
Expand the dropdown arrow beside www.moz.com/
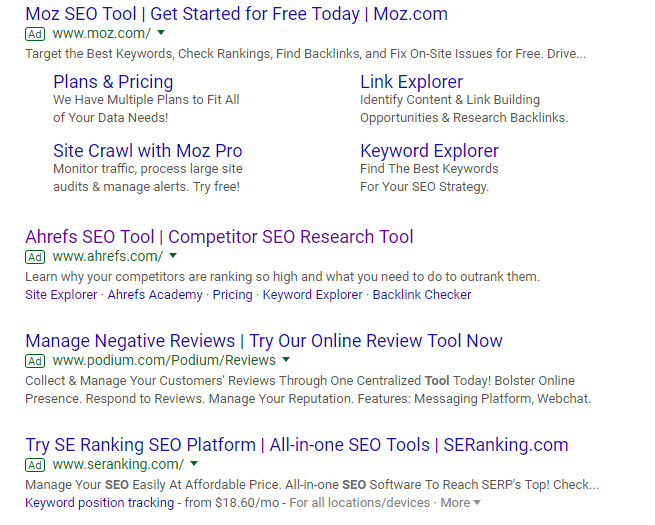(x=162, y=33)
